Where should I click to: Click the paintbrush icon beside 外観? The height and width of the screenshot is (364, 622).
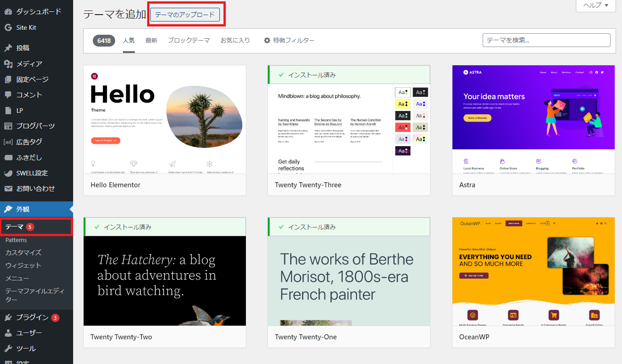(x=8, y=209)
